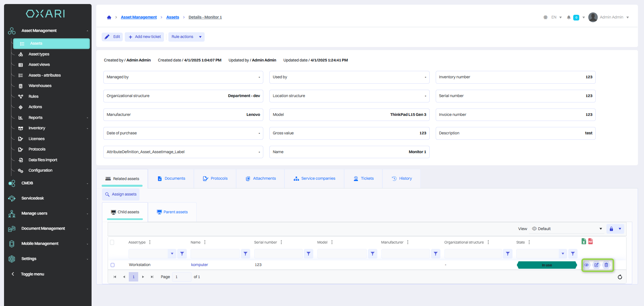
Task: Go to home via the breadcrumb house icon
Action: [x=109, y=17]
